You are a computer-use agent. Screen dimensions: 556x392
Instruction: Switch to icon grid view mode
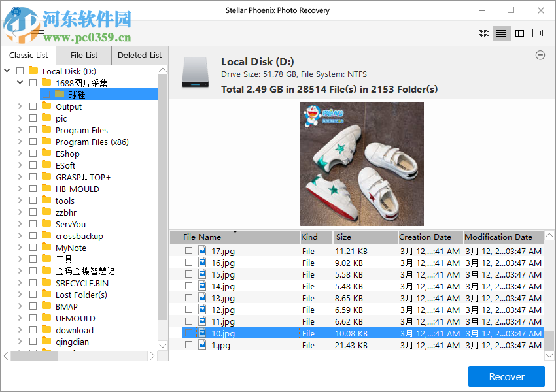tap(483, 33)
